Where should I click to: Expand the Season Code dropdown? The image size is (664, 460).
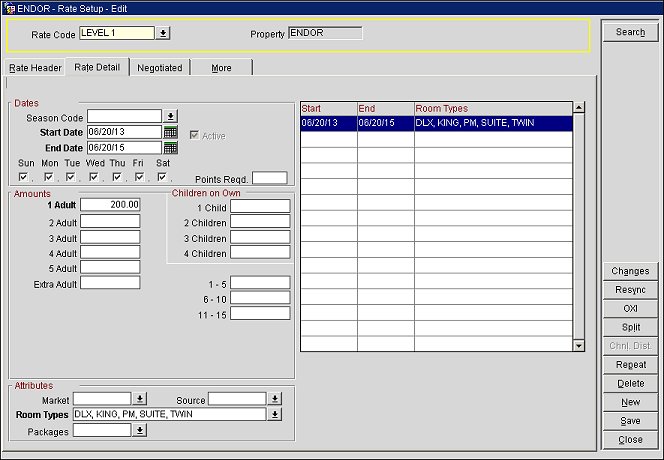pyautogui.click(x=170, y=116)
